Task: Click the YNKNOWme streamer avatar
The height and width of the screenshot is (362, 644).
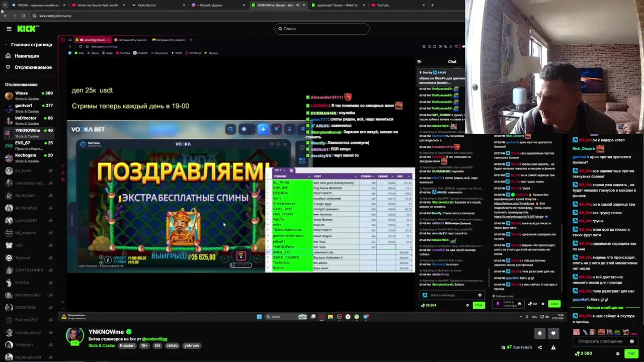Action: tap(75, 336)
